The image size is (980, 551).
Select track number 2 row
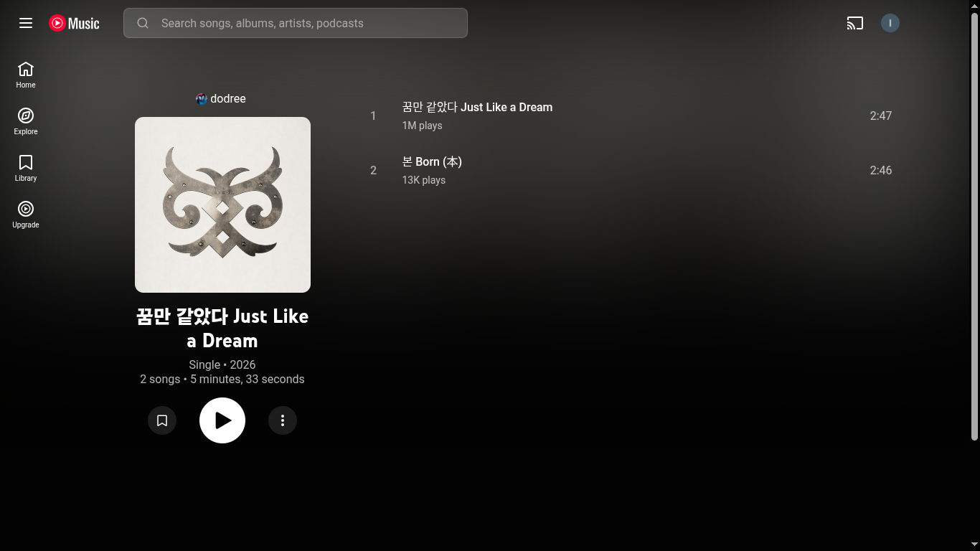(x=631, y=170)
